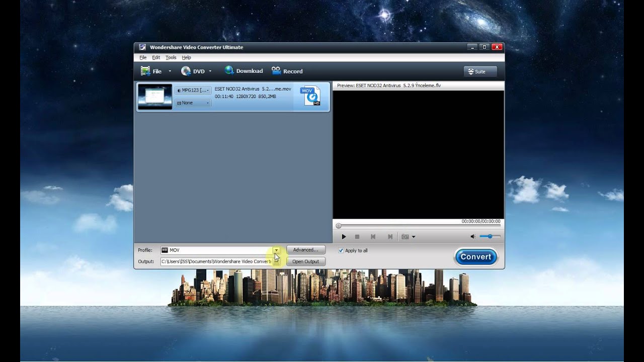Open the None subtitle dropdown

tap(193, 103)
